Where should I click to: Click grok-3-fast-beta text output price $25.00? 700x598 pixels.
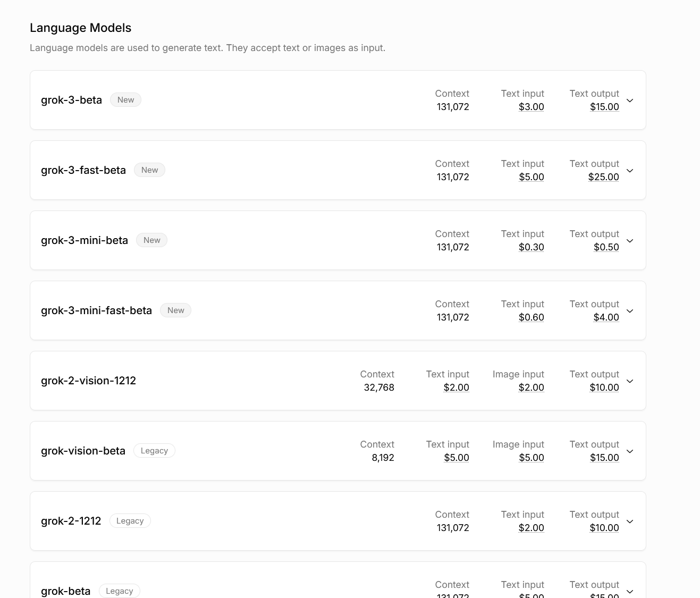point(604,177)
